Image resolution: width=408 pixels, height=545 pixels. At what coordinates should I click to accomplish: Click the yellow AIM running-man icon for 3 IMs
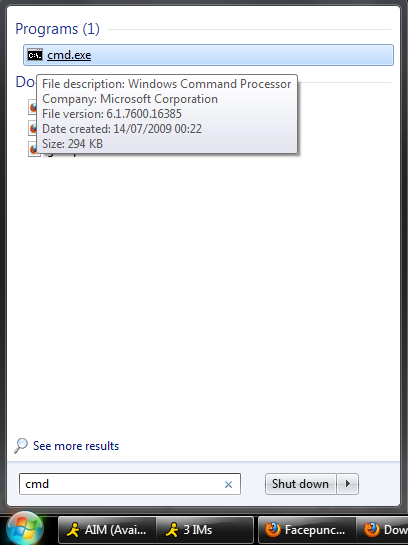(172, 530)
